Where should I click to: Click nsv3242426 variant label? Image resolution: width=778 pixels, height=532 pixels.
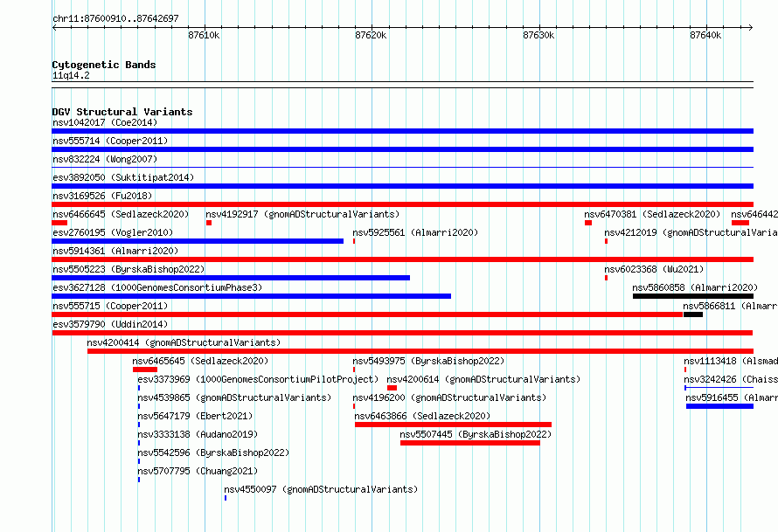731,379
